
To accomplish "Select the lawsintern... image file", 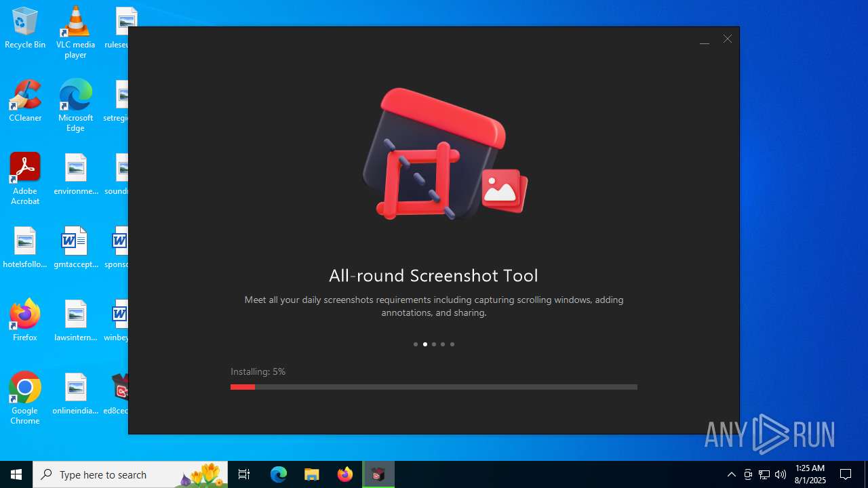I will [76, 321].
